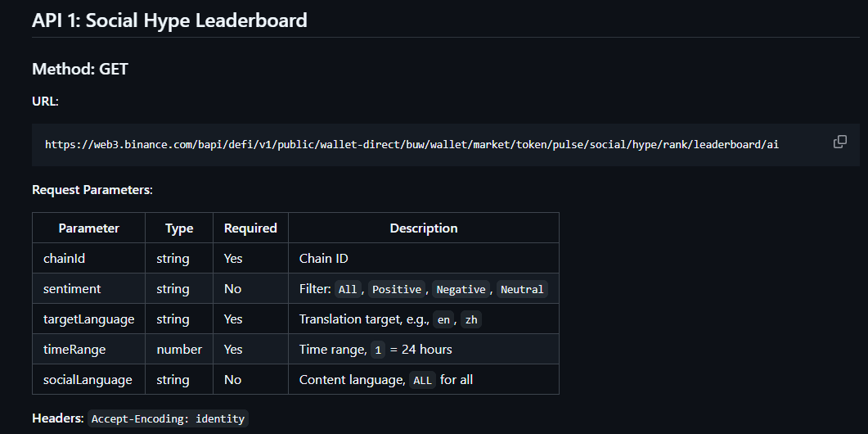Screen dimensions: 868x434
Task: Click the 'Required' column header
Action: tap(250, 228)
